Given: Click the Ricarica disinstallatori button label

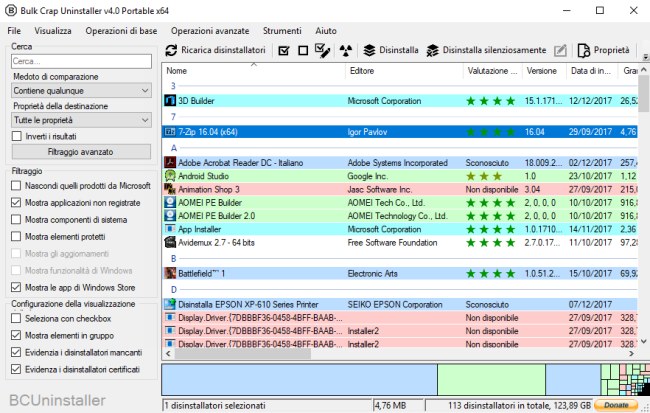Looking at the screenshot, I should click(x=223, y=50).
